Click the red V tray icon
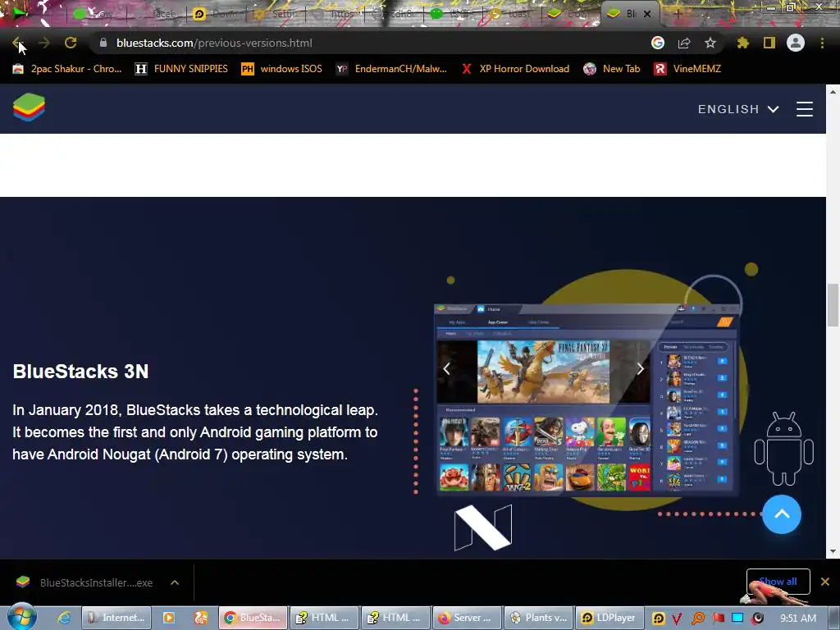 click(677, 619)
